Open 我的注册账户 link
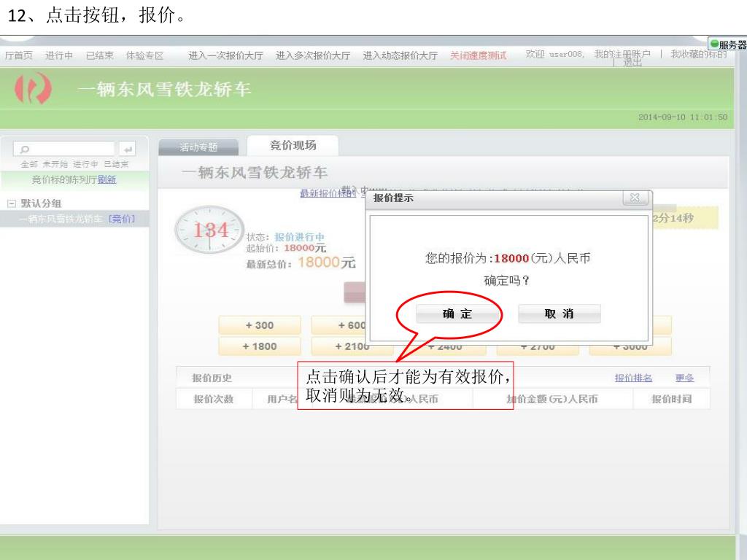Viewport: 747px width, 560px height. (x=622, y=54)
